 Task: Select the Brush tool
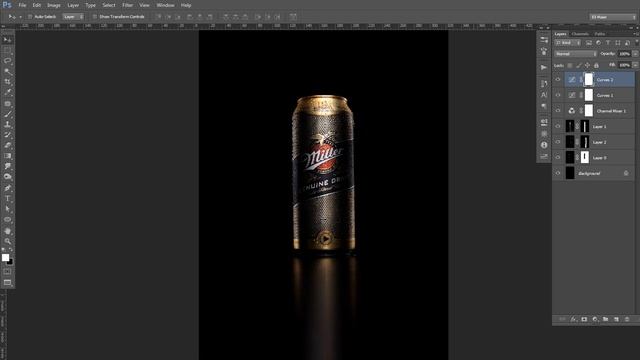coord(7,114)
